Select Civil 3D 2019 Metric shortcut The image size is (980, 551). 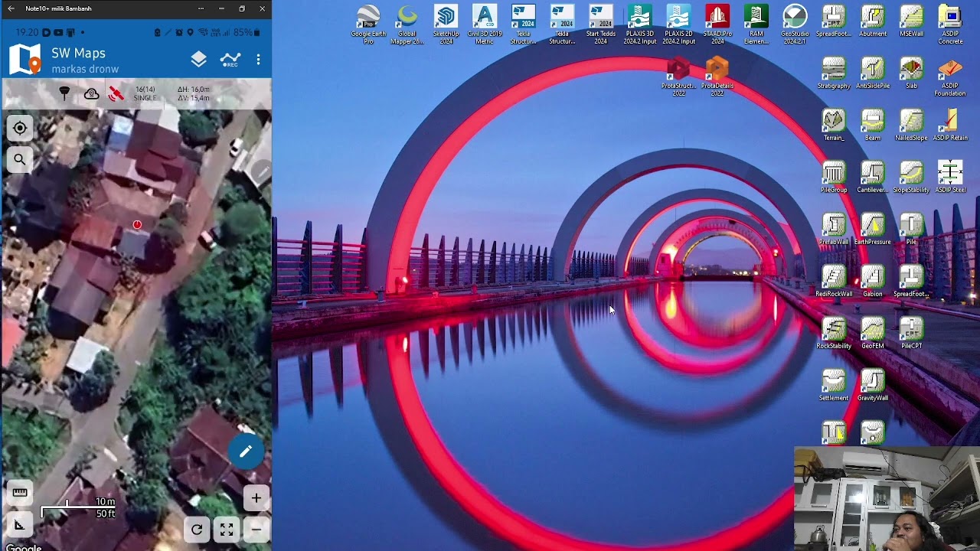pos(485,24)
